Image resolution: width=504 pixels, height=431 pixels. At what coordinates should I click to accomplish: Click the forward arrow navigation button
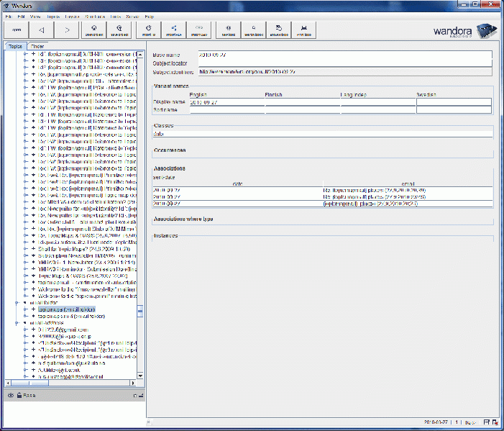tap(67, 30)
